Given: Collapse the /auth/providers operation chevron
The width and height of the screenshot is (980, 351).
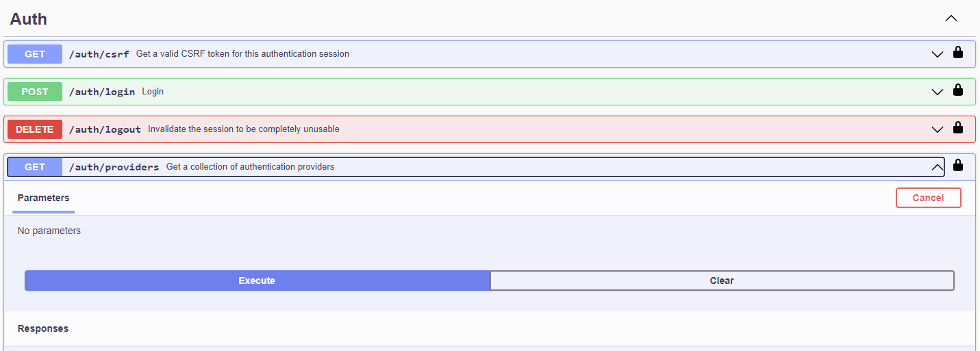Looking at the screenshot, I should (x=938, y=167).
